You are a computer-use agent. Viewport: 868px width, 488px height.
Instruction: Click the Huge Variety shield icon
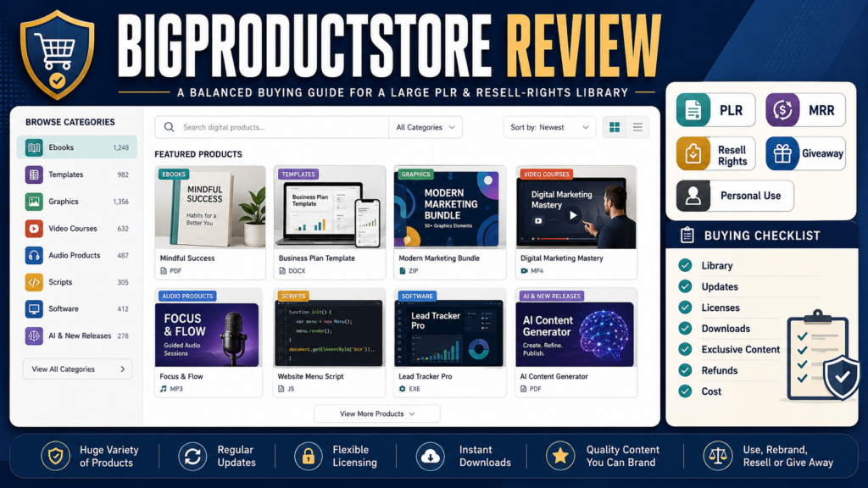point(55,457)
